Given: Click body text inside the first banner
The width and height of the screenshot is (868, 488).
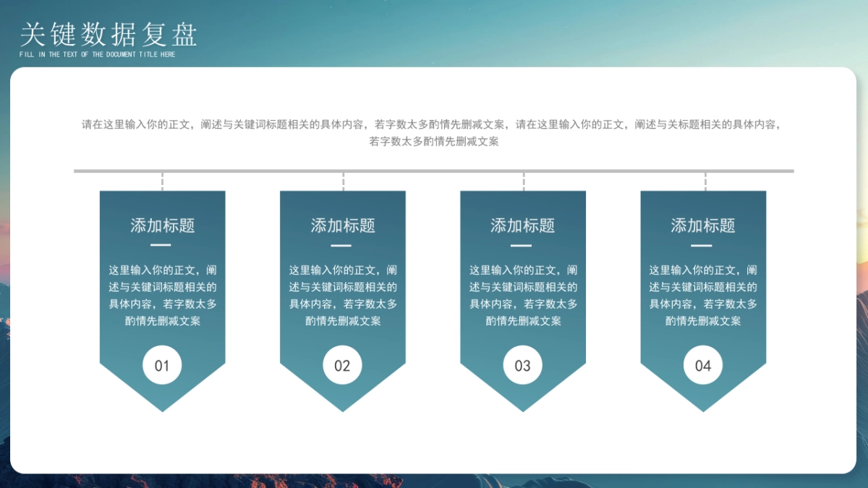Looking at the screenshot, I should coord(162,295).
